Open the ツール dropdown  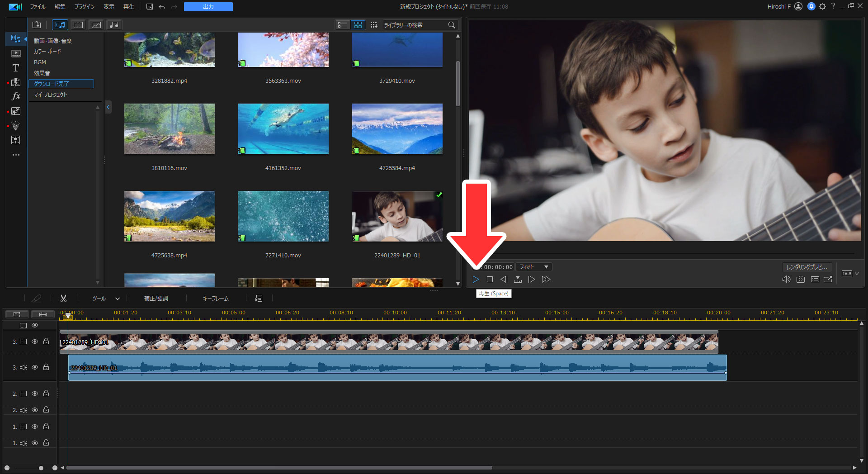coord(106,299)
